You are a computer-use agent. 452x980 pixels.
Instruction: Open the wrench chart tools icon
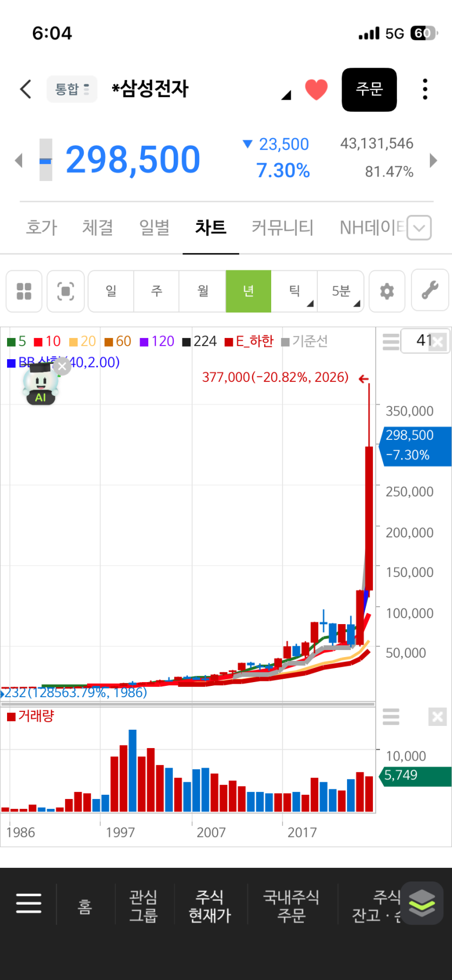[430, 291]
